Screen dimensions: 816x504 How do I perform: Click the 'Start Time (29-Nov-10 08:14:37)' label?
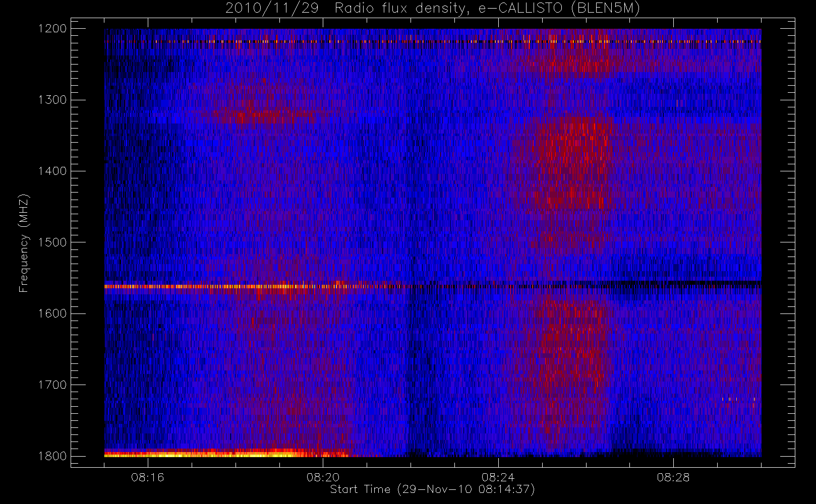432,489
